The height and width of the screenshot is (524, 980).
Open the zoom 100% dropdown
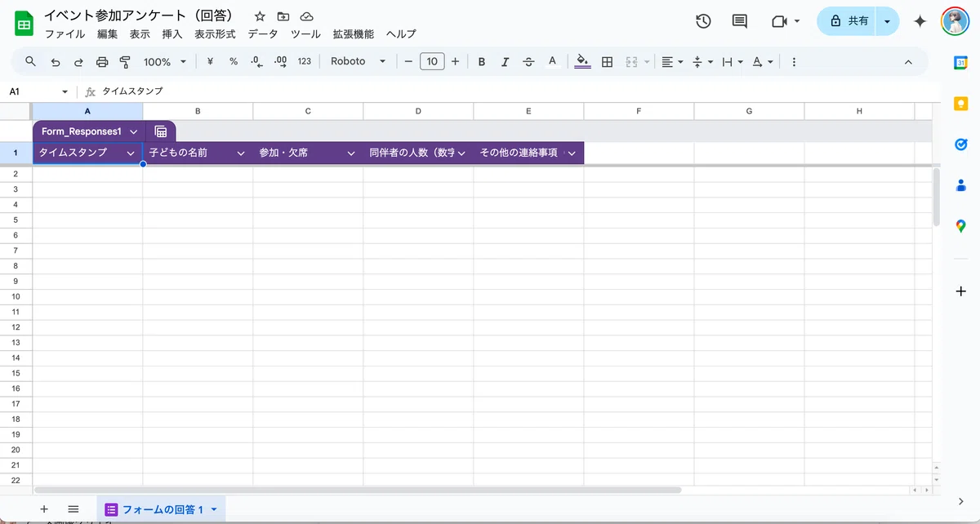pyautogui.click(x=165, y=61)
